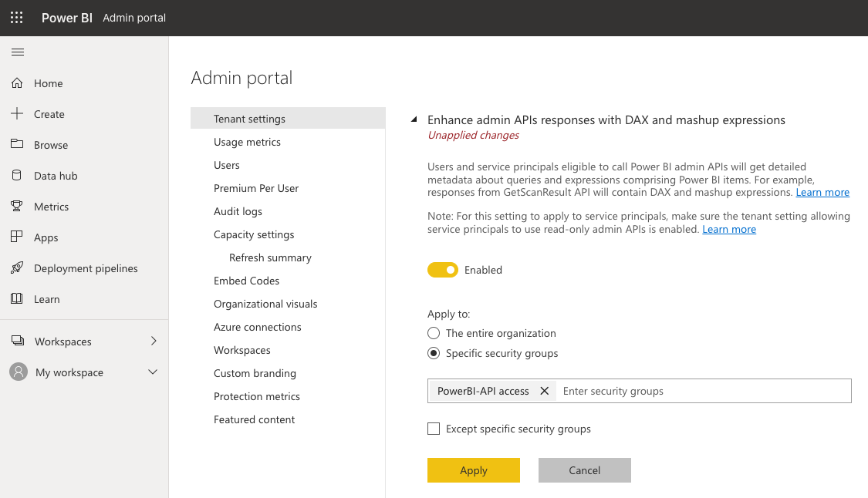Open the app launcher waffle icon
Screen dimensions: 868x498
pos(17,18)
